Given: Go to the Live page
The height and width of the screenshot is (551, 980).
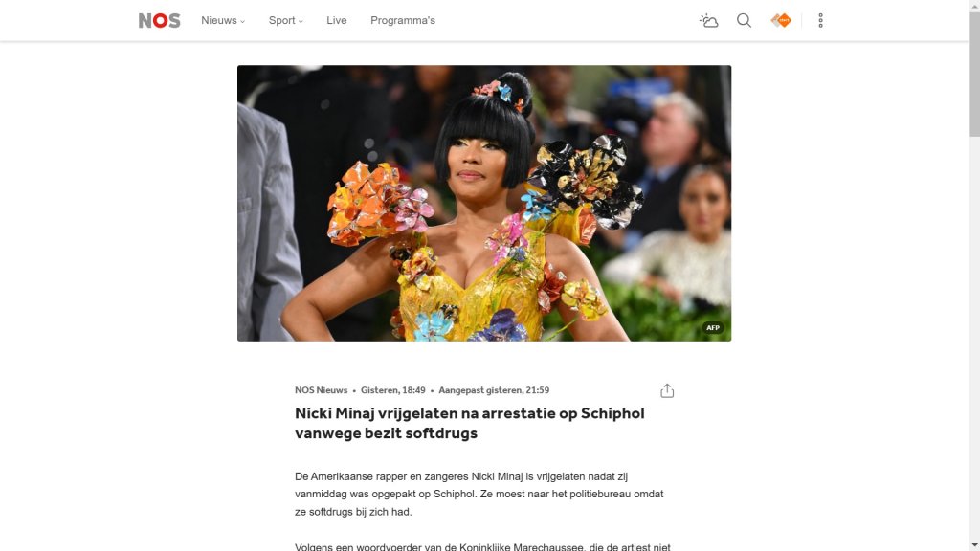Looking at the screenshot, I should pyautogui.click(x=336, y=21).
